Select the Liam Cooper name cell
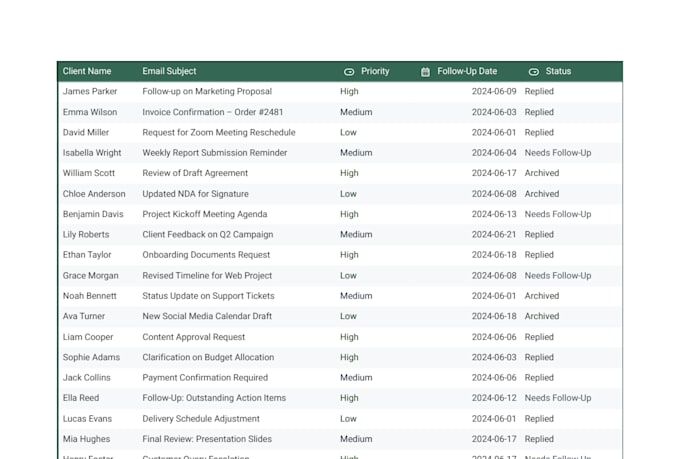Viewport: 680px width, 459px height. click(88, 337)
